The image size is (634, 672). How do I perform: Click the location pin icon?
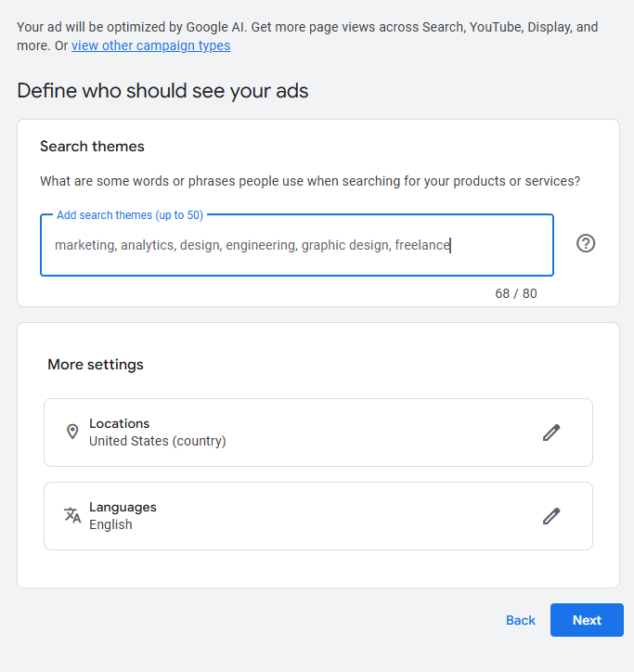pyautogui.click(x=72, y=432)
